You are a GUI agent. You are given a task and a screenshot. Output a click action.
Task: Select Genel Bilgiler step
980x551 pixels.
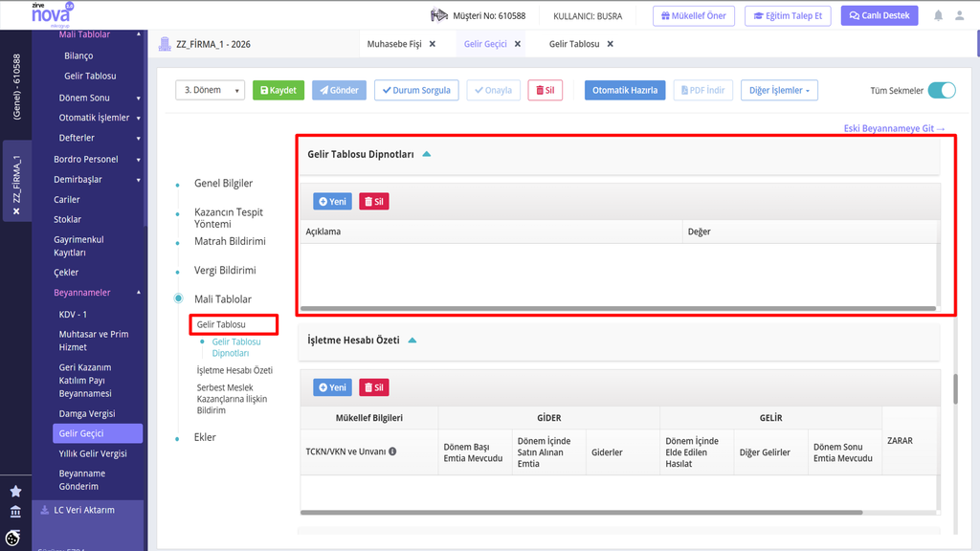click(223, 183)
